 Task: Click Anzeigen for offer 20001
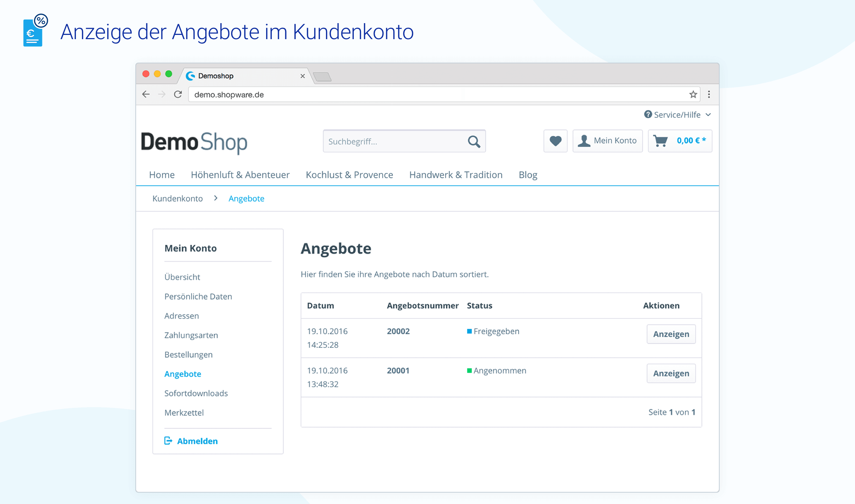[x=671, y=373]
